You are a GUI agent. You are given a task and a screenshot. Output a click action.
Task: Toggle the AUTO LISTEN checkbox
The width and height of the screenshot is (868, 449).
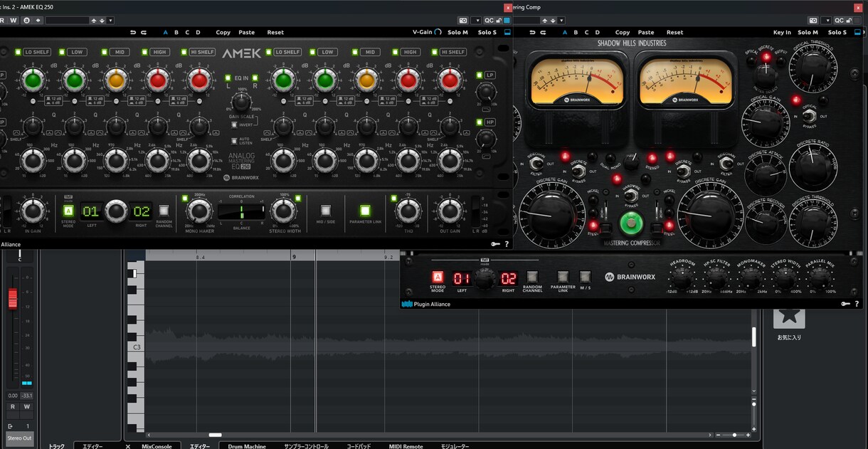point(233,140)
